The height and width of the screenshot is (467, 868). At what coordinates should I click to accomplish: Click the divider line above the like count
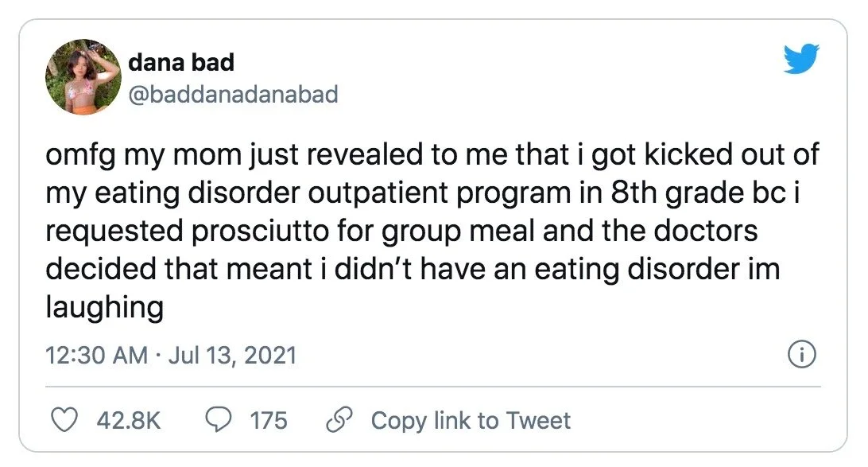click(x=433, y=387)
